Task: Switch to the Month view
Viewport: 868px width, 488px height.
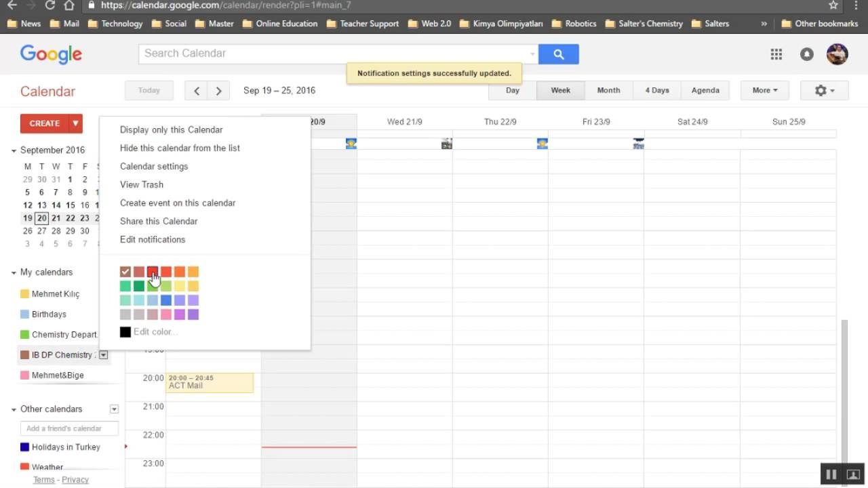Action: pos(608,90)
